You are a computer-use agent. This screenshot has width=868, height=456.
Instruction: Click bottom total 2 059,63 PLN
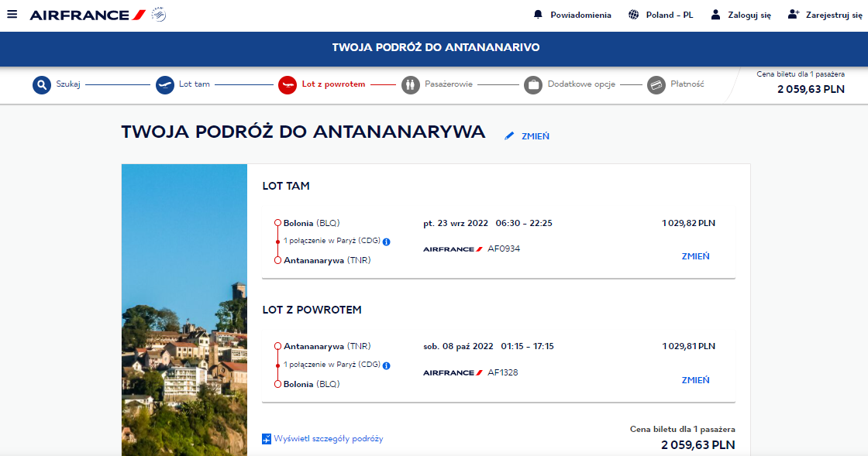point(698,445)
